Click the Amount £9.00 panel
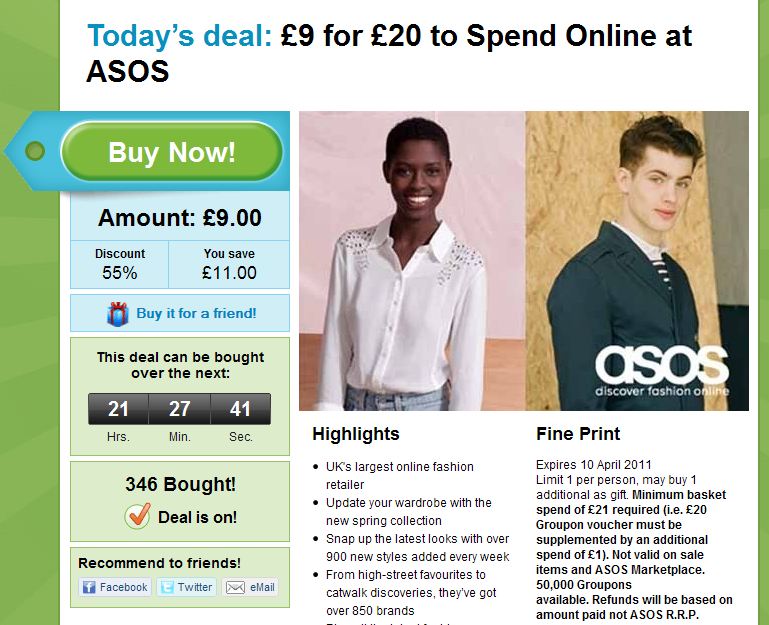This screenshot has height=625, width=769. tap(180, 218)
